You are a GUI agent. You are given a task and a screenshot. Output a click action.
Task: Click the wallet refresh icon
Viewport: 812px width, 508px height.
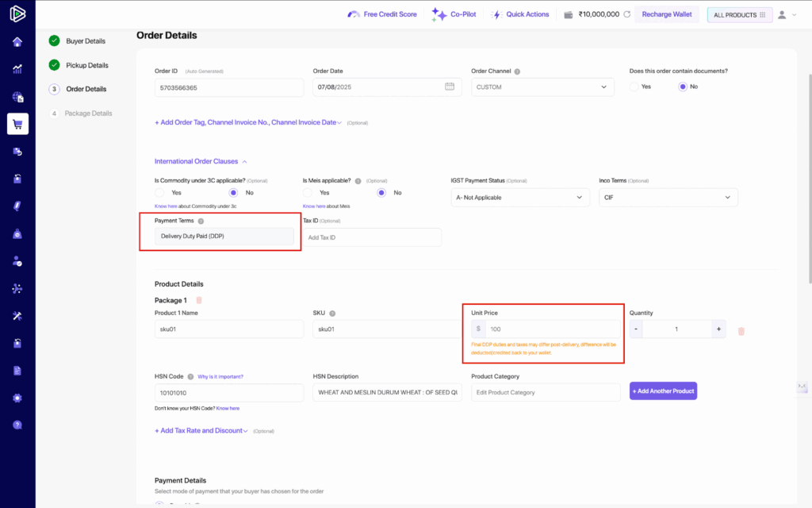pos(627,14)
